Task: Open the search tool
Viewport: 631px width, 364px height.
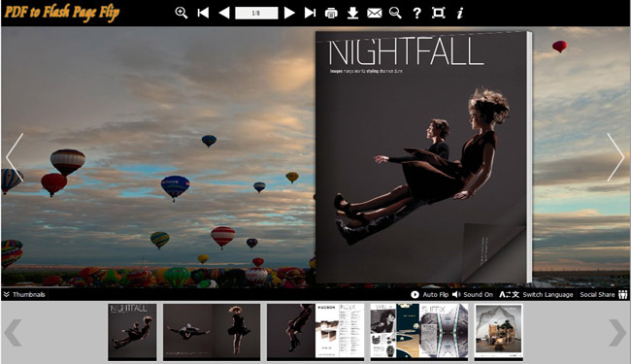Action: click(x=395, y=13)
